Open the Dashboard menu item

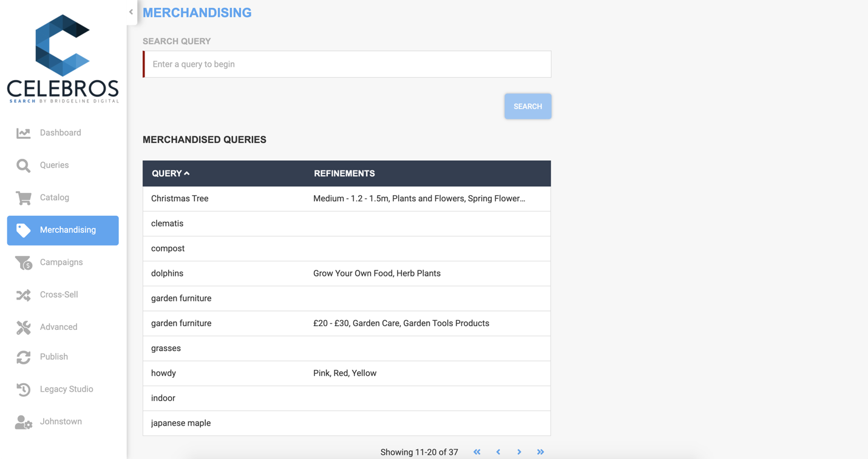point(63,133)
